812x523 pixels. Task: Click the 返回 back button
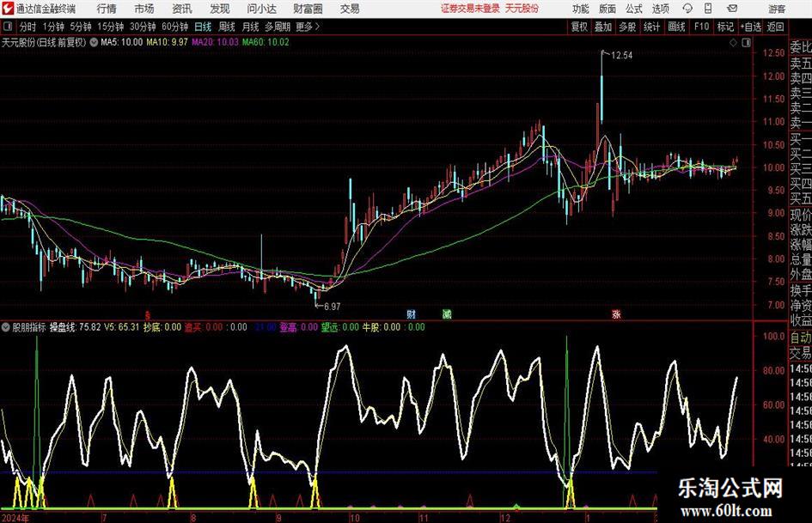(775, 27)
